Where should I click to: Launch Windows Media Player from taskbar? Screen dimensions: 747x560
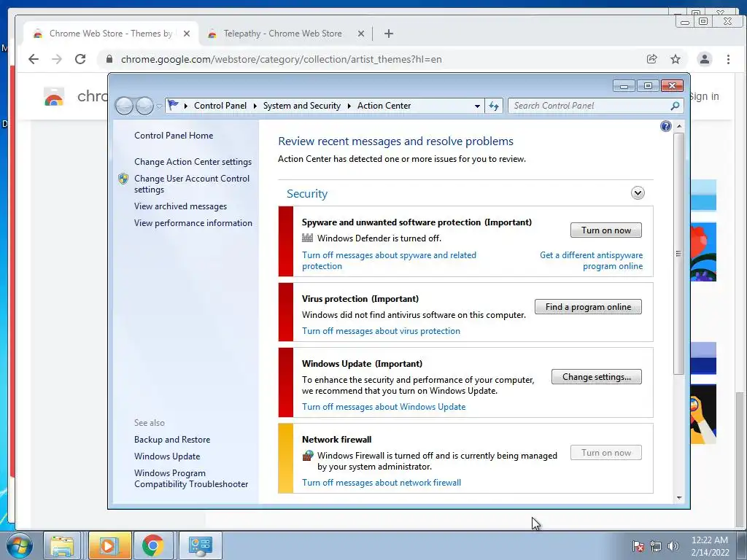[109, 545]
